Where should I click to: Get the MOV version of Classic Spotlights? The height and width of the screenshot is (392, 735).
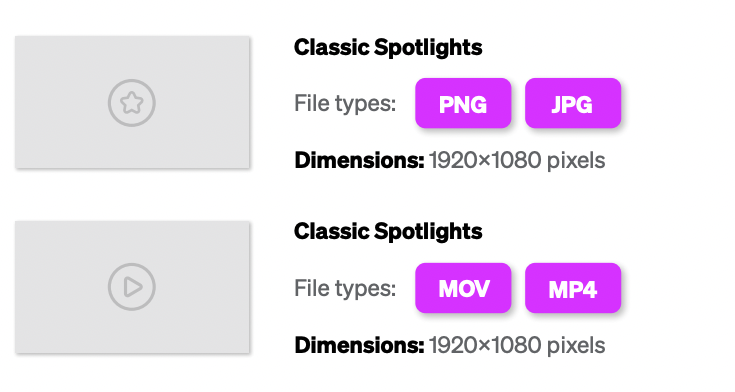coord(463,288)
